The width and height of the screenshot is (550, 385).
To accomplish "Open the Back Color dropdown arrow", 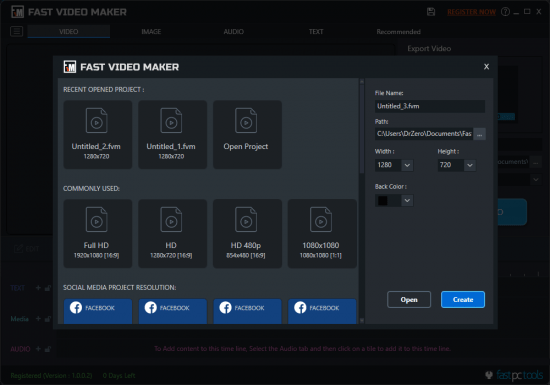I will click(407, 201).
